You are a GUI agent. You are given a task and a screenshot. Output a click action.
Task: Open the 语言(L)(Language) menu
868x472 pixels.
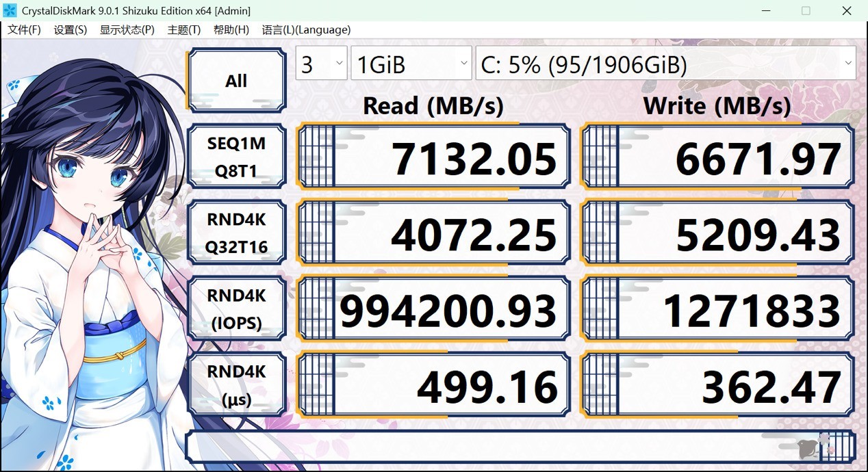[306, 29]
